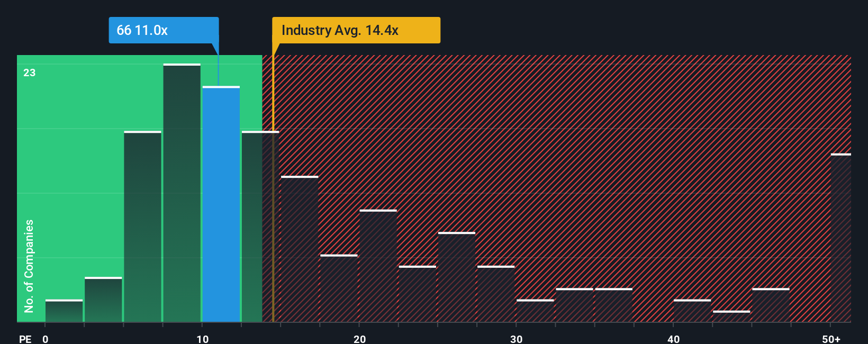Click the x-axis value '0'
868x344 pixels.
pos(46,339)
